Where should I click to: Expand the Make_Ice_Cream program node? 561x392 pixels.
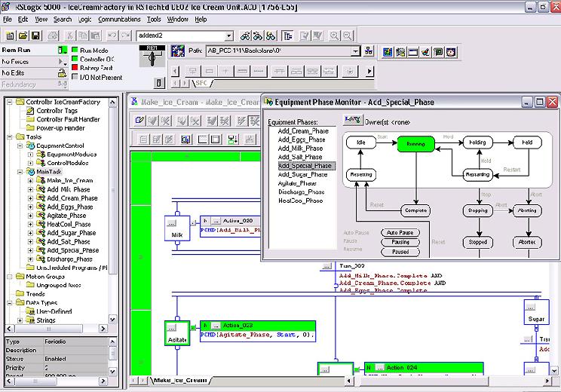tap(31, 181)
